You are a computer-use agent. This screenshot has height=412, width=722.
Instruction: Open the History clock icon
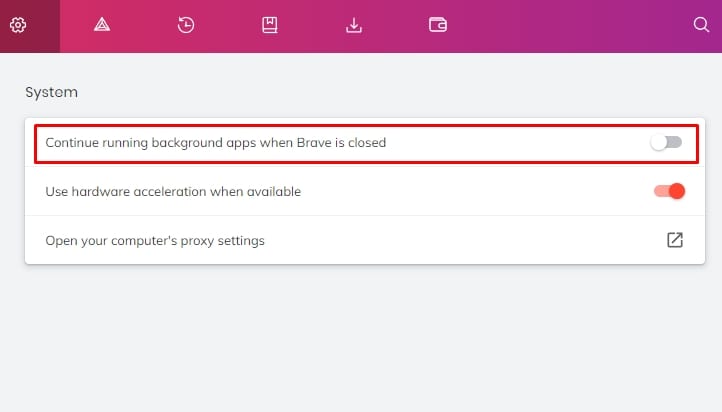pos(186,25)
